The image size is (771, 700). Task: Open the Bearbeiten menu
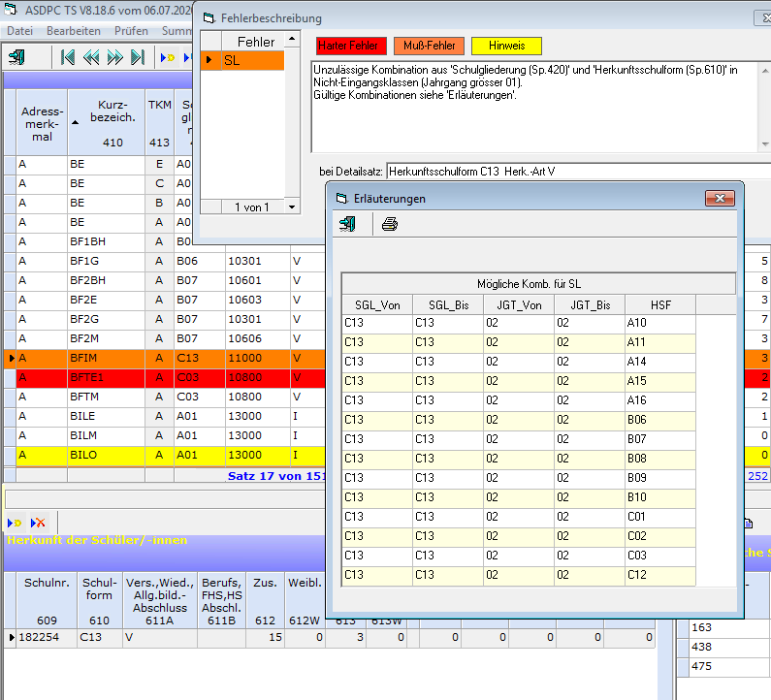(x=73, y=31)
